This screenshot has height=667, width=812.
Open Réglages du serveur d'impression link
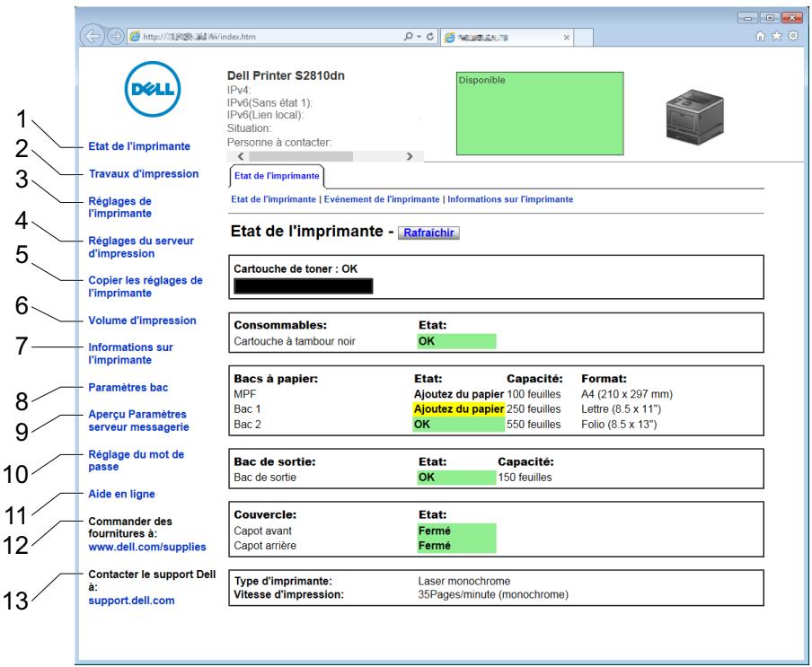point(141,247)
